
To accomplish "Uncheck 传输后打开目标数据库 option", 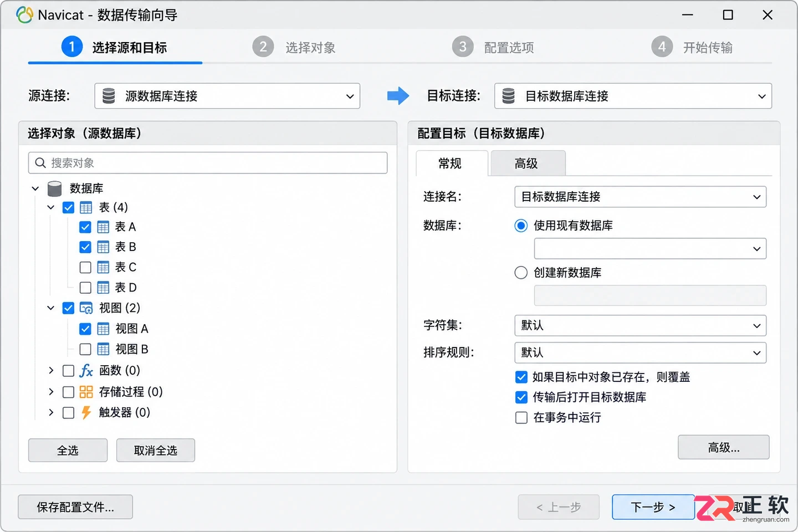I will [521, 397].
